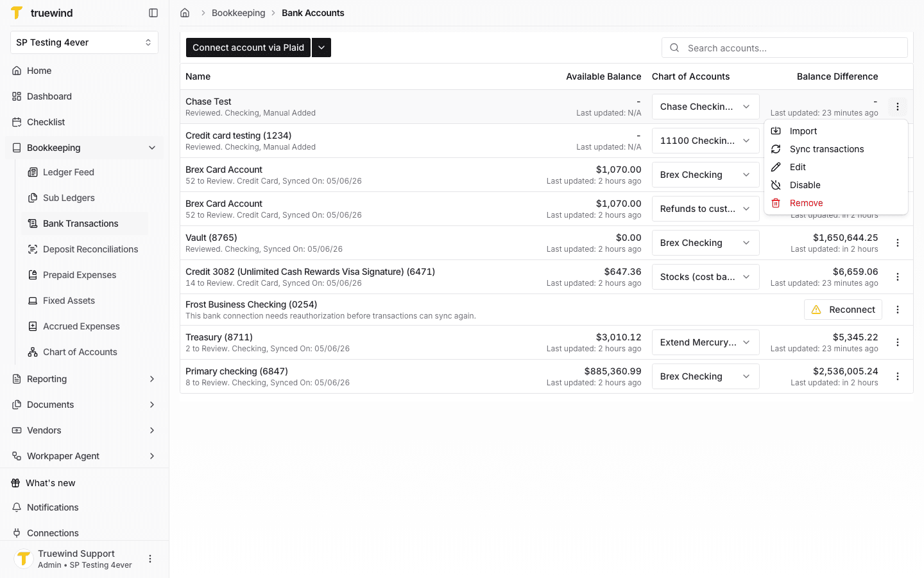Click the Truewind Support avatar
The height and width of the screenshot is (578, 924).
pyautogui.click(x=24, y=559)
